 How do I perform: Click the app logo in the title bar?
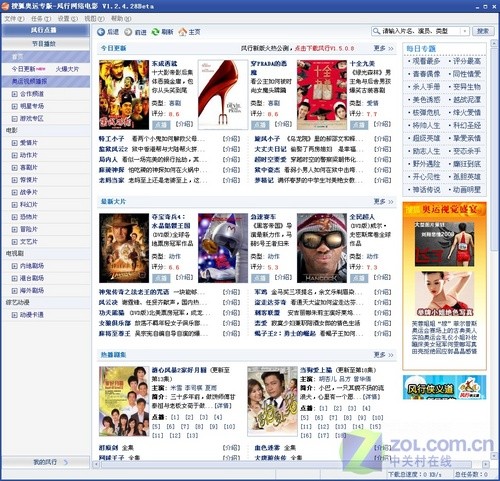[x=5, y=6]
